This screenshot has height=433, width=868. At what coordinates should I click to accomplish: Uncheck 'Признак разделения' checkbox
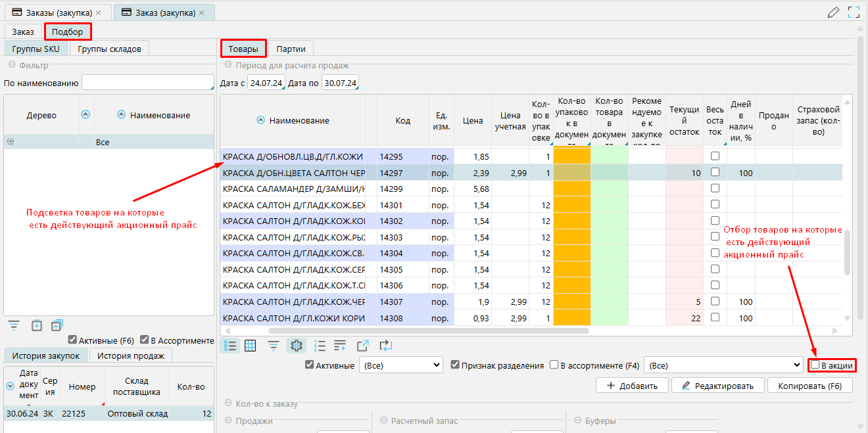[x=454, y=365]
